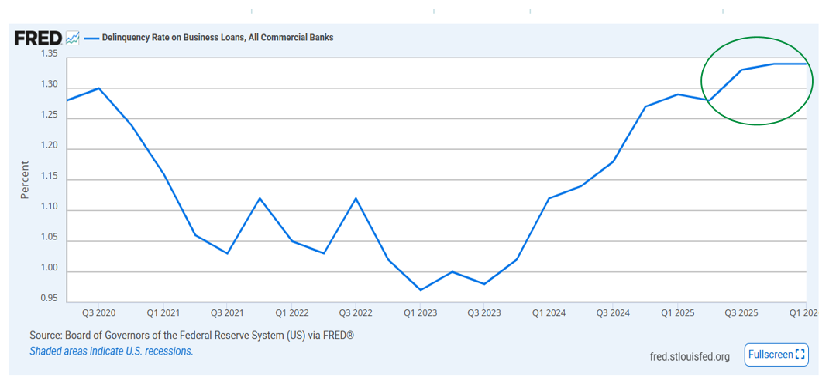
Task: Click the Q3 2021 axis label
Action: tap(227, 313)
